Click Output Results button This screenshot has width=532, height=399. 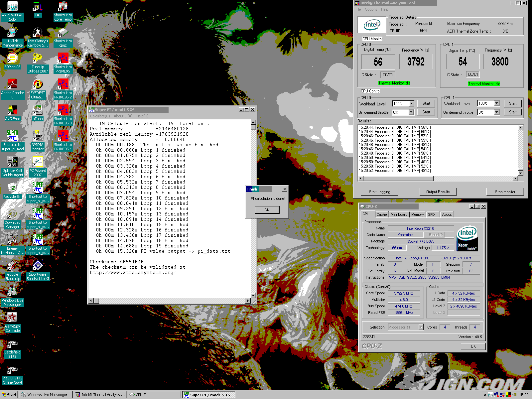click(438, 192)
